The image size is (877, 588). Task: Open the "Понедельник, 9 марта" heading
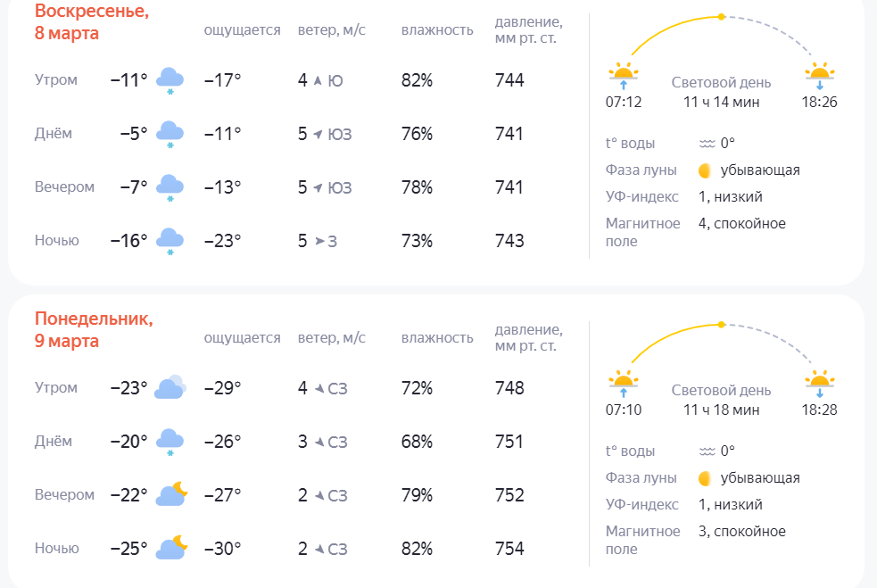click(x=94, y=330)
